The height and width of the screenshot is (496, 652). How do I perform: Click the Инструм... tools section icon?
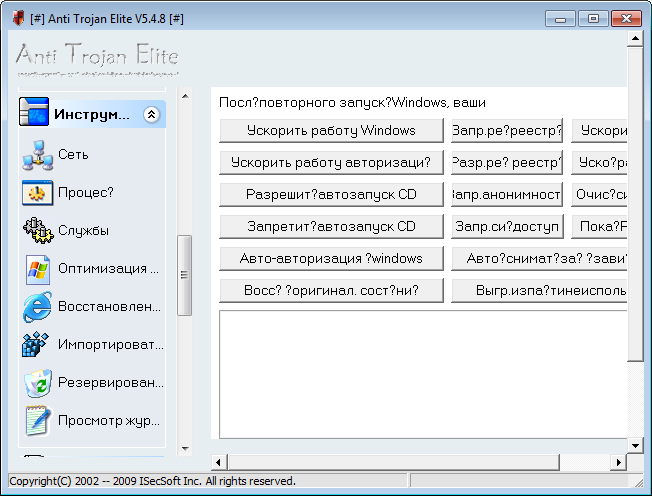pos(34,112)
